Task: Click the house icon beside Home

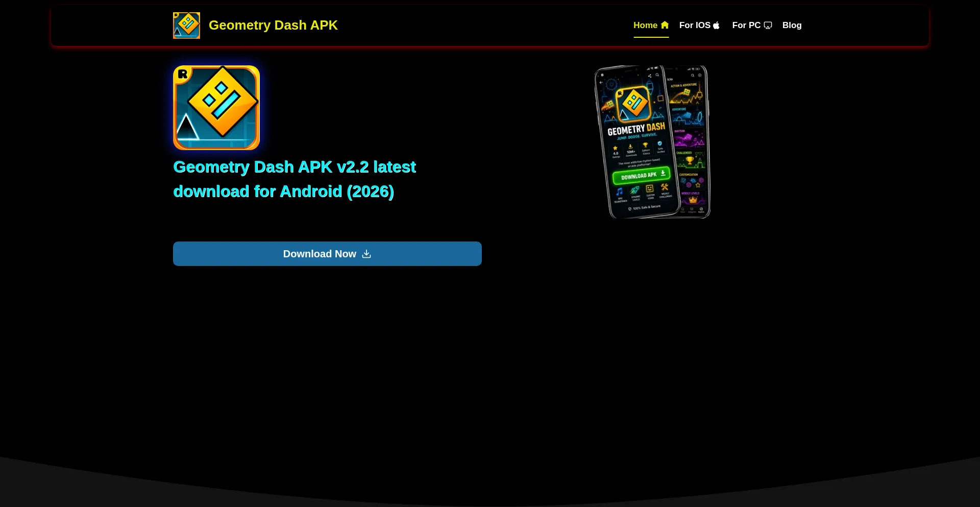Action: click(x=665, y=25)
